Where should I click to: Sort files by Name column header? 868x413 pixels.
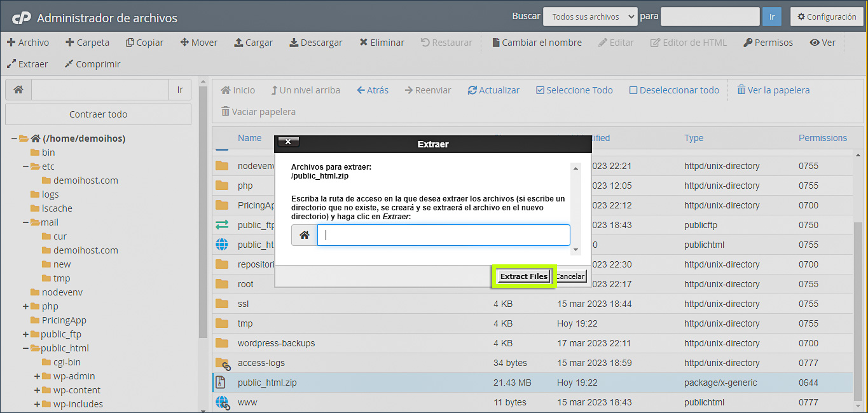click(249, 138)
